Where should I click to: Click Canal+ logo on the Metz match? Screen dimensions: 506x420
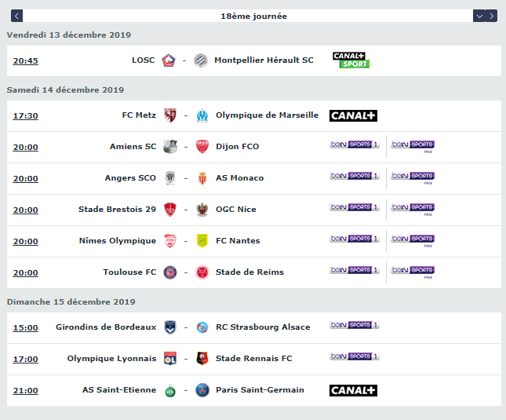point(353,115)
